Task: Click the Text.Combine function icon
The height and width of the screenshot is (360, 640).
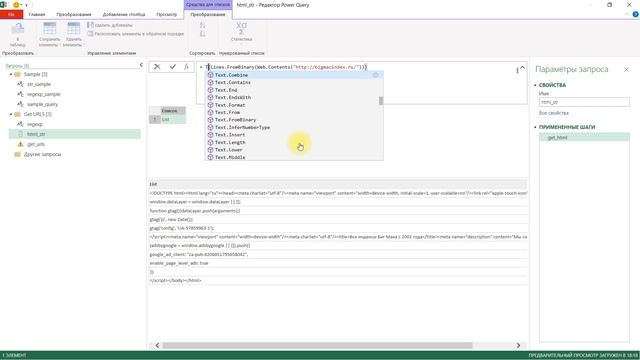Action: point(211,75)
